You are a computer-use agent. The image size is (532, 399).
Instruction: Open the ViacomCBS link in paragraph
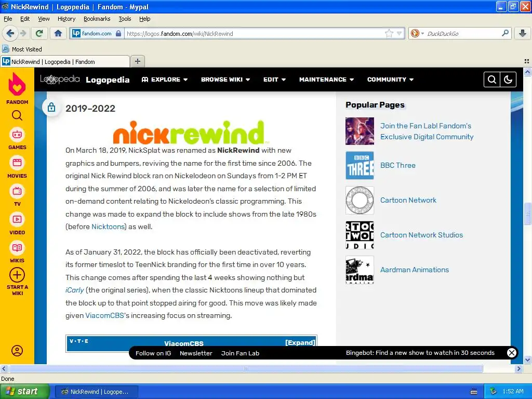104,315
